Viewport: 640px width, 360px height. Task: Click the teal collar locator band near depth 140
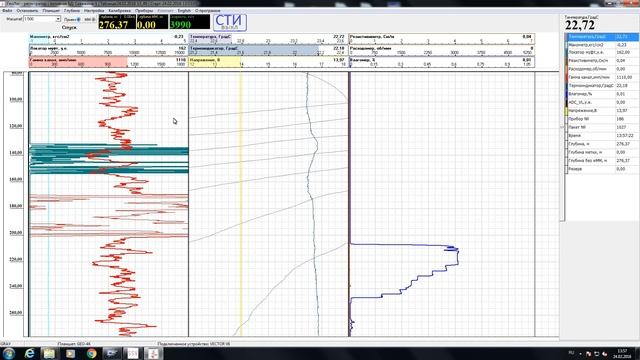pyautogui.click(x=109, y=152)
